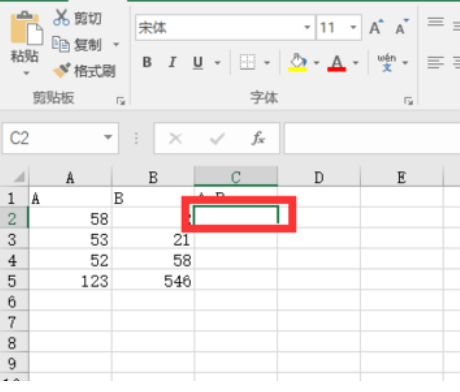The image size is (460, 392).
Task: Select column D header
Action: click(319, 177)
